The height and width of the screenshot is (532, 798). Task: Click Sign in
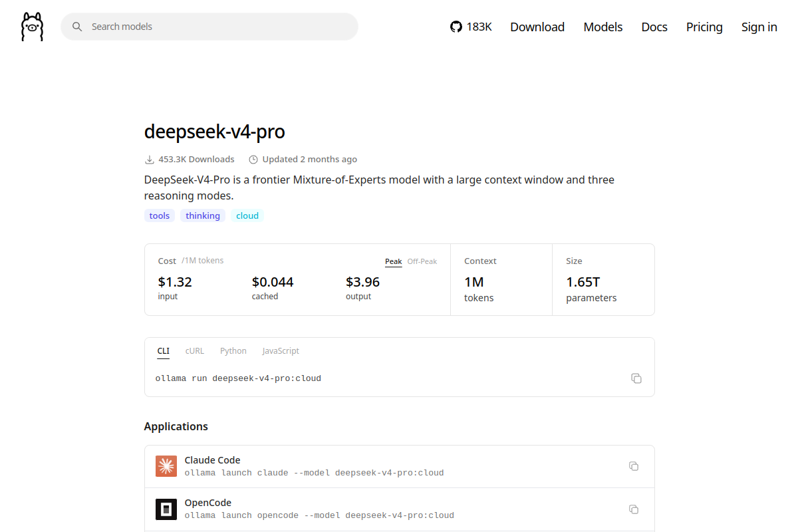pyautogui.click(x=759, y=27)
